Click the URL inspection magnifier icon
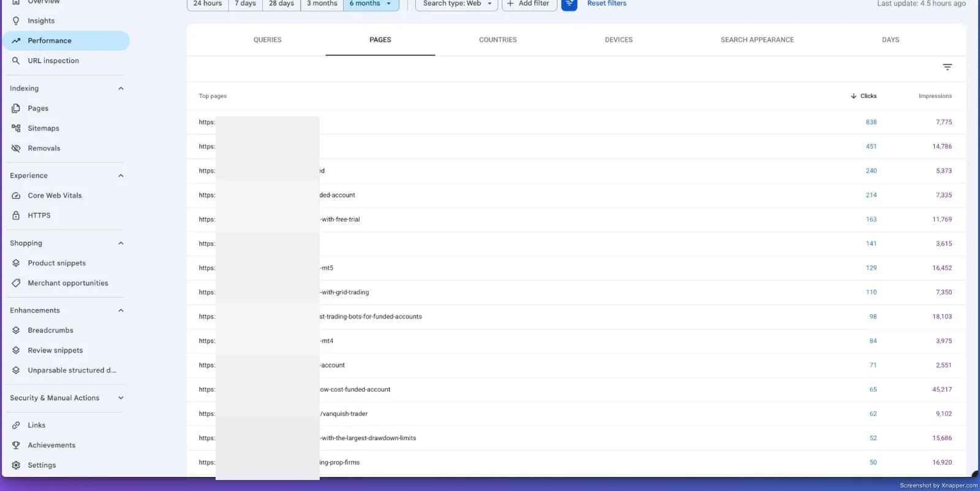Screen dimensions: 980x491 pos(16,61)
